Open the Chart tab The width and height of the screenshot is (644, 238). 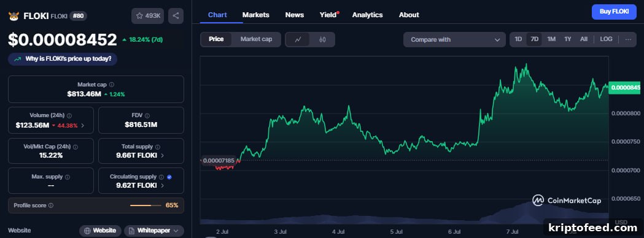click(x=217, y=15)
